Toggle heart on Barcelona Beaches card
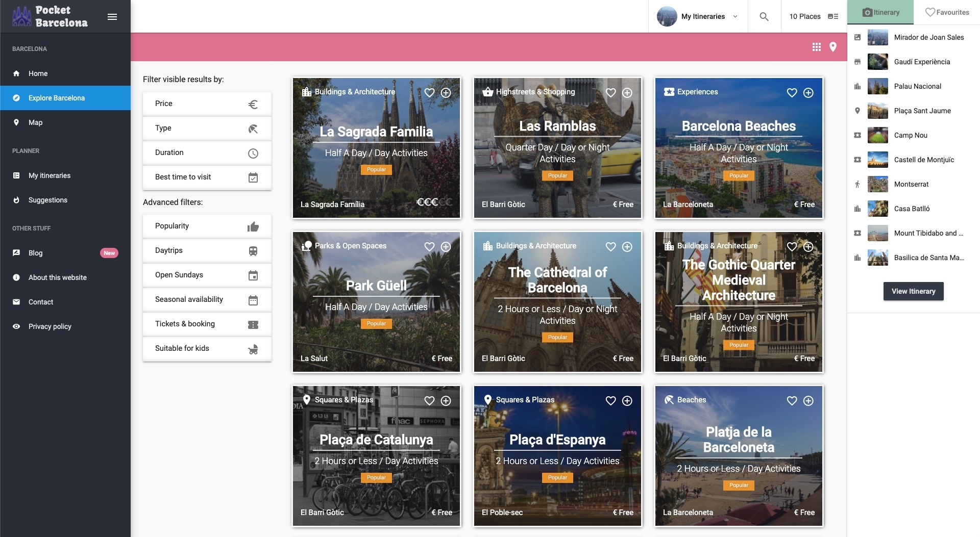The width and height of the screenshot is (980, 537). (x=792, y=93)
